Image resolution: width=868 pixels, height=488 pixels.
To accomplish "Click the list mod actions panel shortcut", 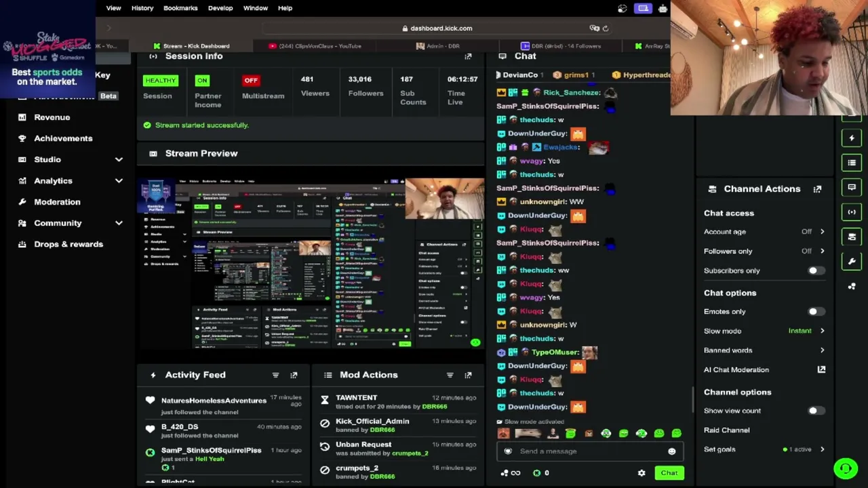I will pyautogui.click(x=852, y=163).
